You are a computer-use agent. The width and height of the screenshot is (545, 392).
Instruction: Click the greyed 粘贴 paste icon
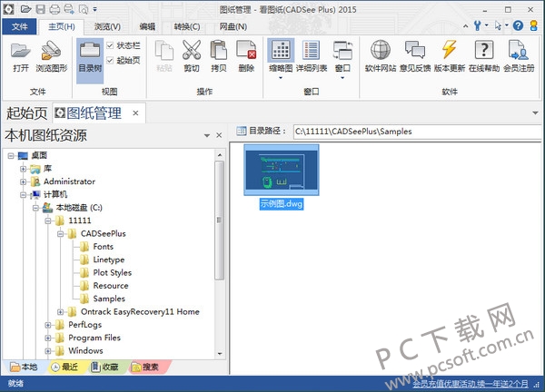[x=164, y=55]
